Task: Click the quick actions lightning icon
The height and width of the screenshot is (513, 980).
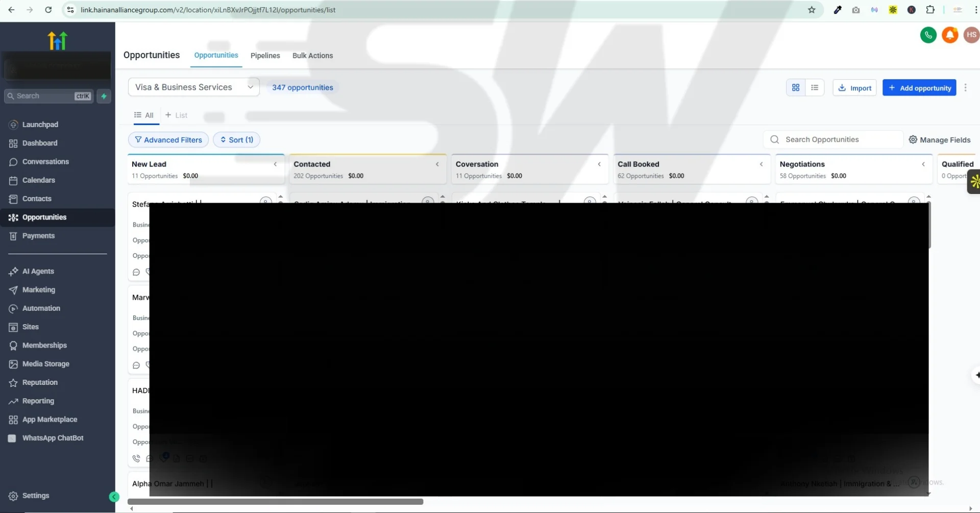Action: (104, 96)
